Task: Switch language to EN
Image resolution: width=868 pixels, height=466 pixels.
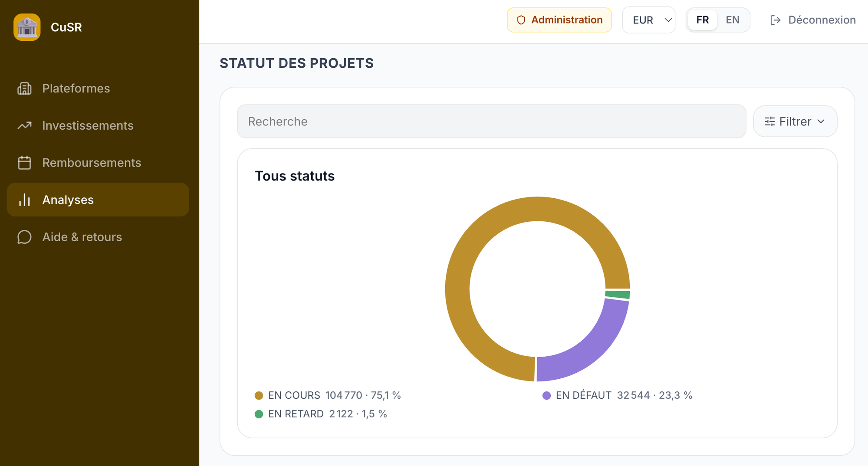Action: click(733, 20)
